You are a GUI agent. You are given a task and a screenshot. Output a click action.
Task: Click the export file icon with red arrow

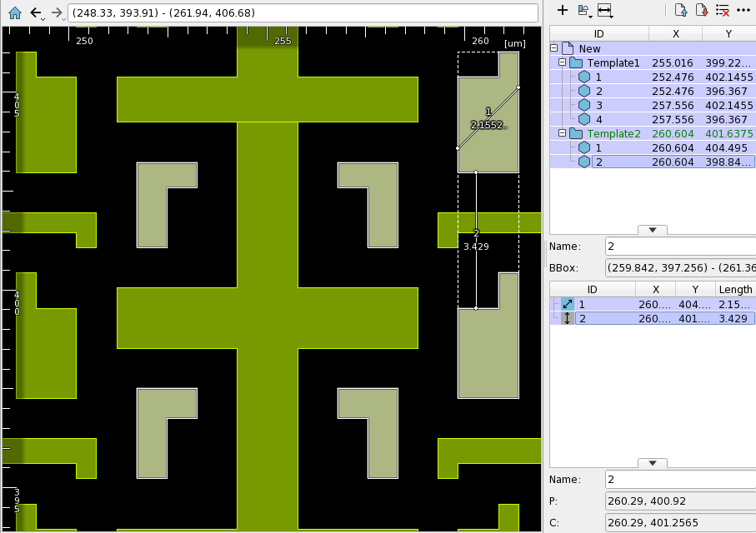(702, 10)
